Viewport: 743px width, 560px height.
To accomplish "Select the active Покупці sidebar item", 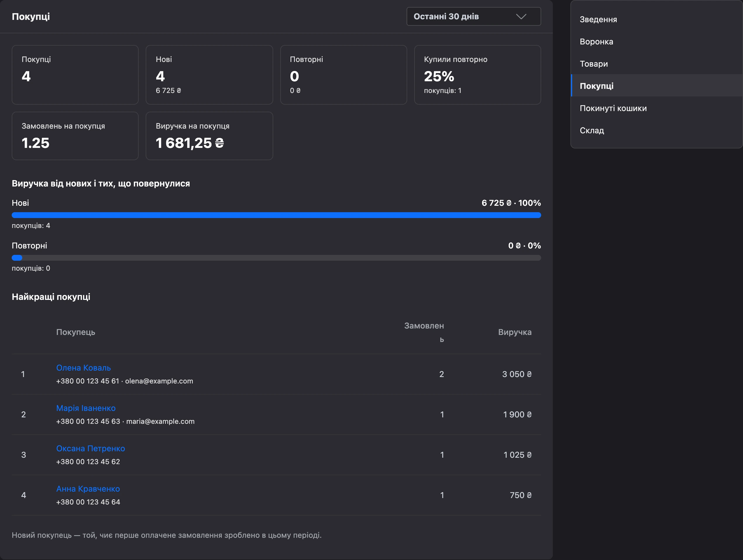I will (x=656, y=86).
